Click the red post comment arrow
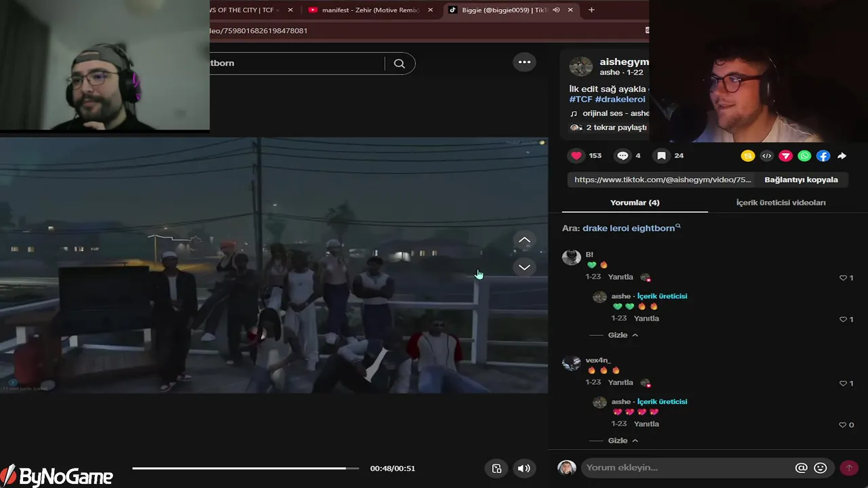 [848, 468]
